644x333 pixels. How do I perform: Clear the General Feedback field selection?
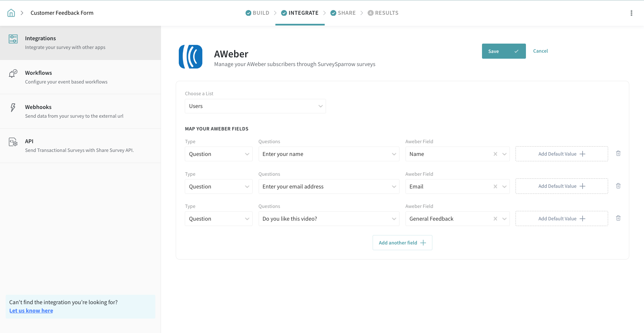(495, 219)
